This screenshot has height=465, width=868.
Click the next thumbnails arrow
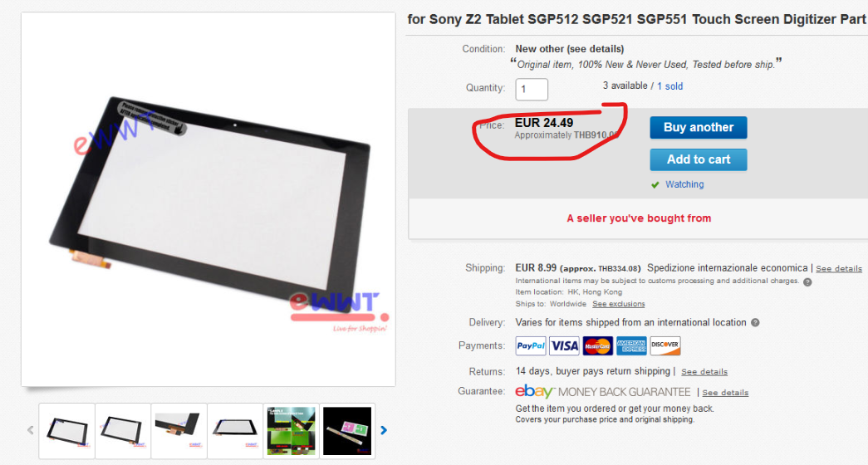click(384, 430)
